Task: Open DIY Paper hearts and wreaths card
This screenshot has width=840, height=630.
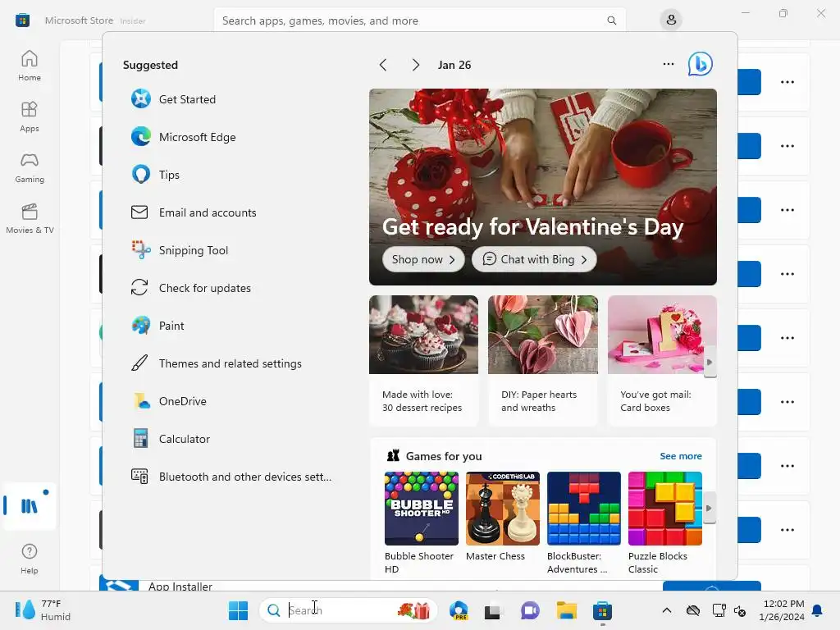Action: click(543, 361)
